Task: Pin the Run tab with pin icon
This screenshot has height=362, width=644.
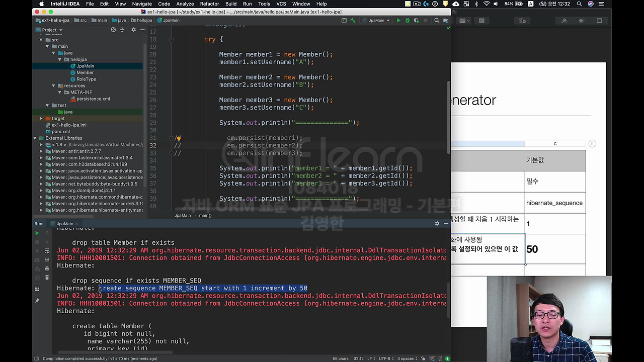Action: pos(37,301)
